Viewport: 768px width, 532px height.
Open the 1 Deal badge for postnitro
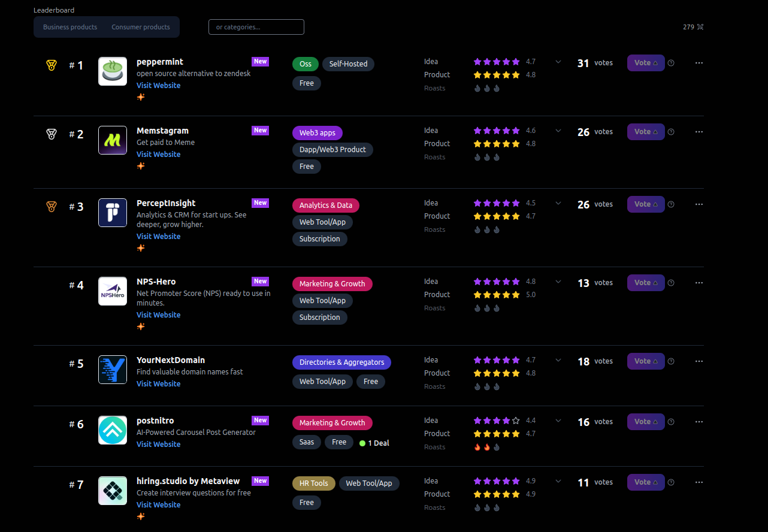pos(374,443)
